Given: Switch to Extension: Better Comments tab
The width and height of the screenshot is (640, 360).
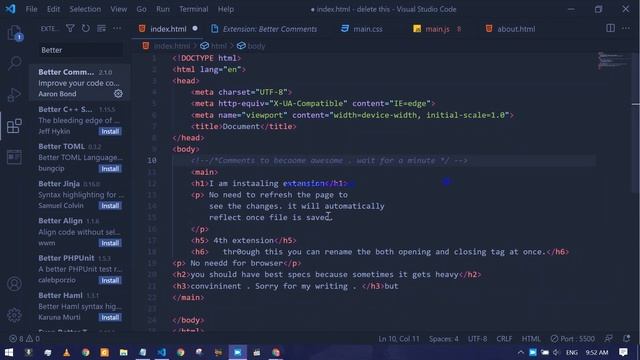Looking at the screenshot, I should click(x=269, y=29).
